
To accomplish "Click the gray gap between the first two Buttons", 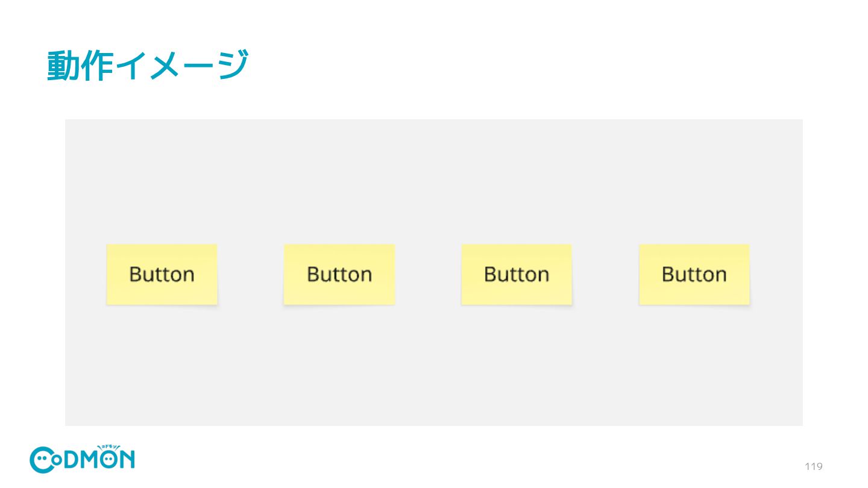I will point(250,274).
